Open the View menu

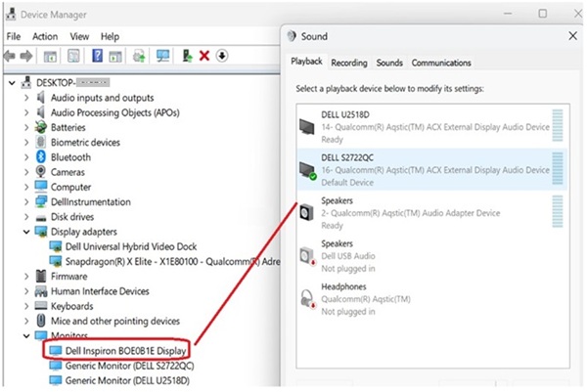click(79, 36)
